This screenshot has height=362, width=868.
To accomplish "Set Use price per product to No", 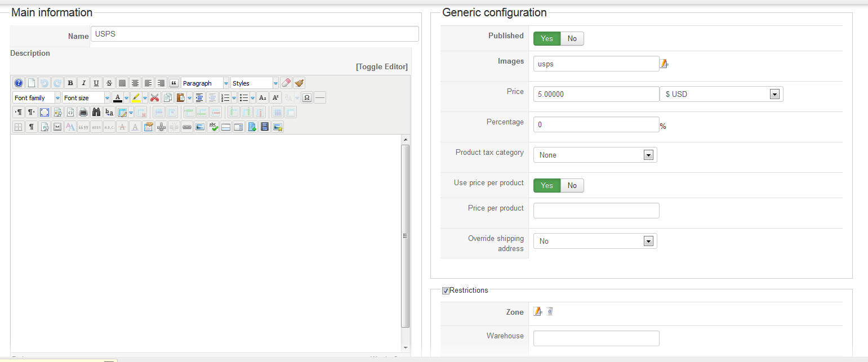I will pos(572,185).
